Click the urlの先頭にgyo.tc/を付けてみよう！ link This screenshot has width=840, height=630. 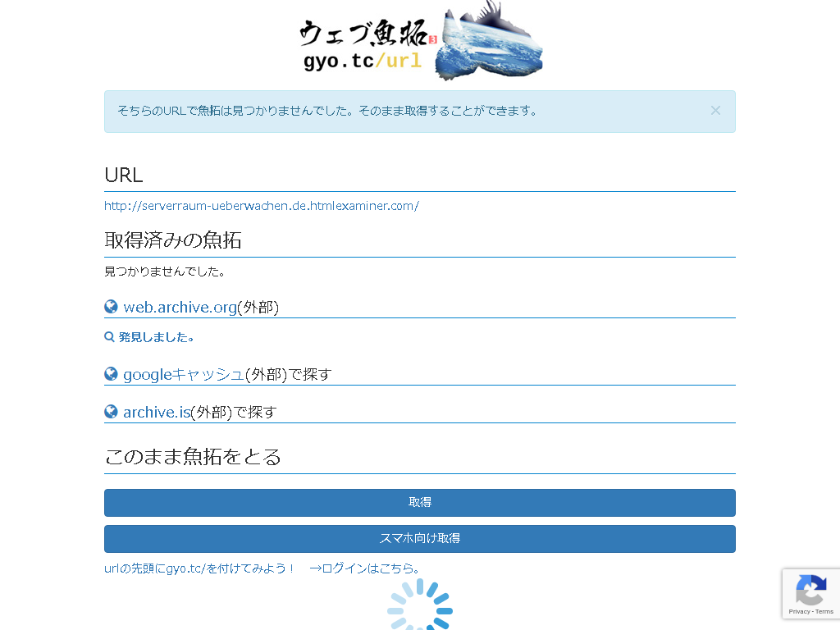coord(199,568)
